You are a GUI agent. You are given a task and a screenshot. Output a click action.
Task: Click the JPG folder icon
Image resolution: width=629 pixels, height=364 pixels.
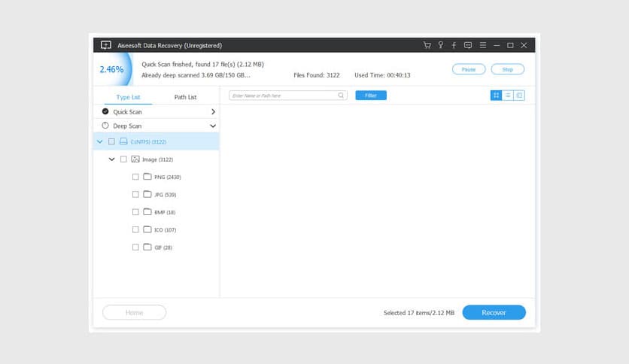pos(147,194)
